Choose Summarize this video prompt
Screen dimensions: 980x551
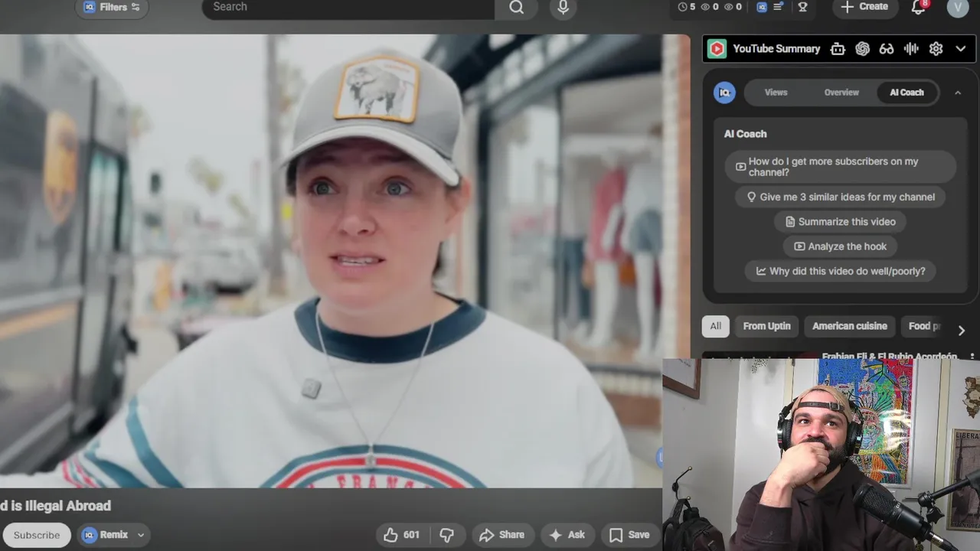[841, 222]
